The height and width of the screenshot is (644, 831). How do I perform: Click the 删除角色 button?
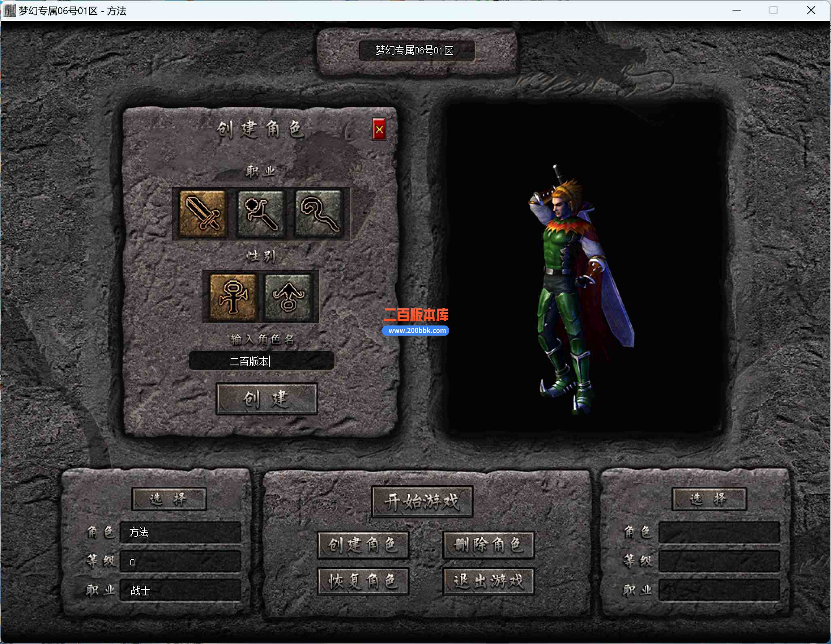click(488, 545)
